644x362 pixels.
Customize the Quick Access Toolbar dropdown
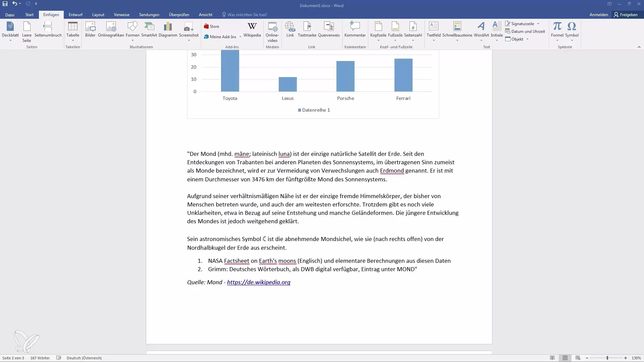point(36,4)
